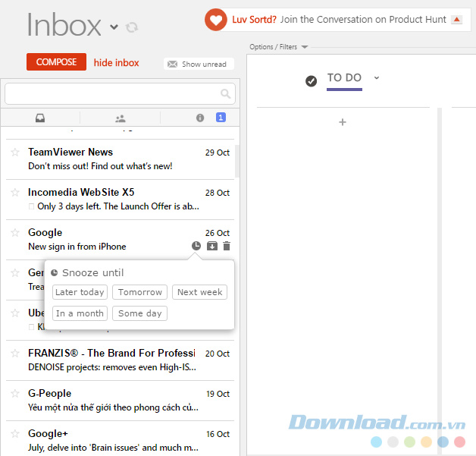476x456 pixels.
Task: Choose Tomorrow snooze option
Action: (139, 292)
